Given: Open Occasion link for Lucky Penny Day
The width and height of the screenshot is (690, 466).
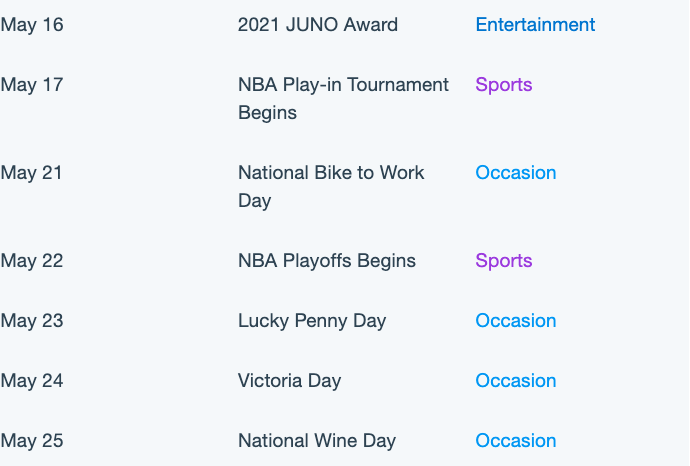Looking at the screenshot, I should (516, 320).
